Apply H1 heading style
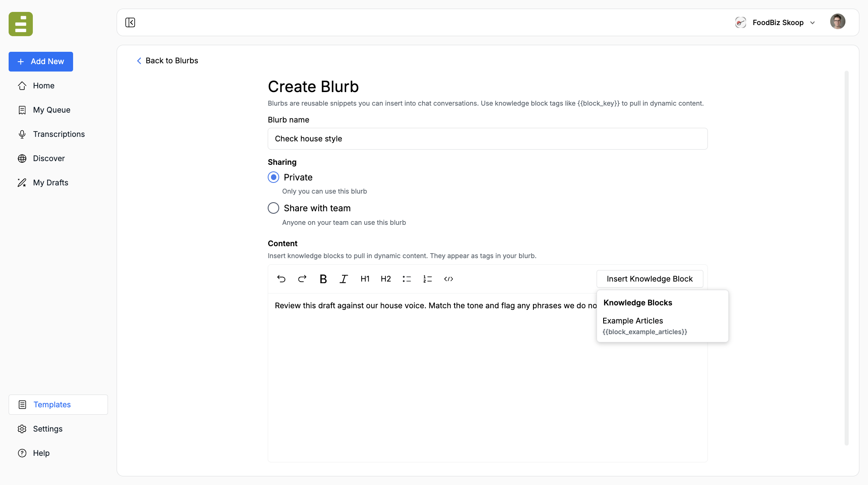This screenshot has height=485, width=868. pyautogui.click(x=365, y=279)
